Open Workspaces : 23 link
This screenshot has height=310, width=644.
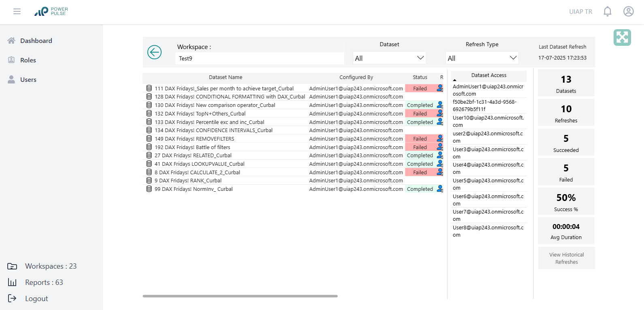tap(51, 266)
